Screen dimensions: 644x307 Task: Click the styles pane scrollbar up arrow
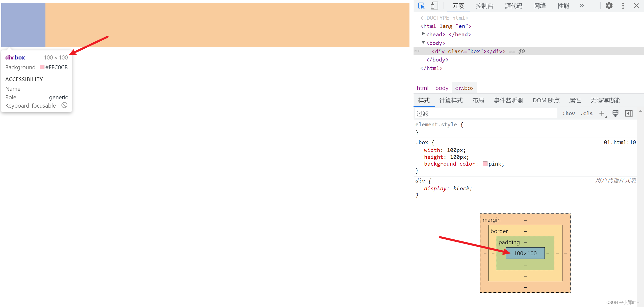[640, 111]
